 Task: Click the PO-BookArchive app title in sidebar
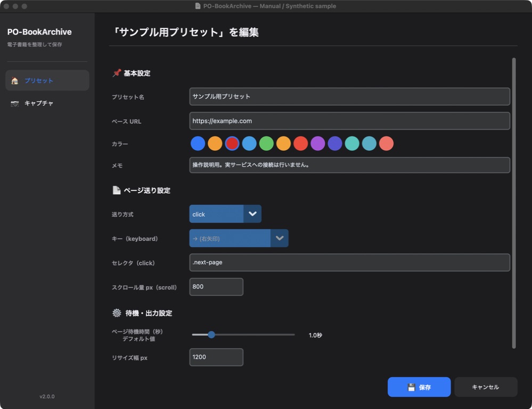39,32
